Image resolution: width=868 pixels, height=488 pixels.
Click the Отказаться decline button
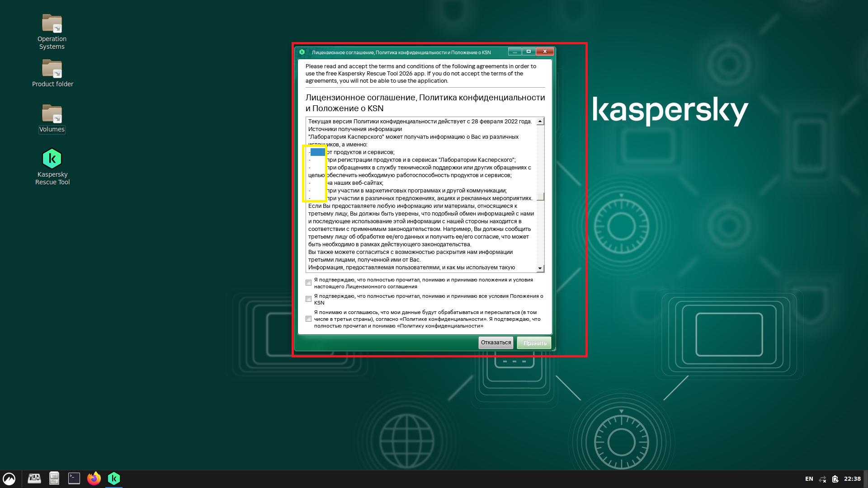496,343
